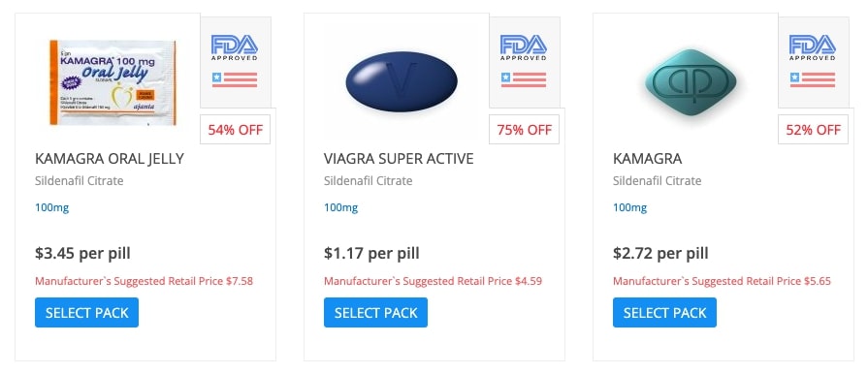Viewport: 868px width, 374px height.
Task: Open the KAMAGRA ORAL JELLY product title
Action: click(x=110, y=159)
